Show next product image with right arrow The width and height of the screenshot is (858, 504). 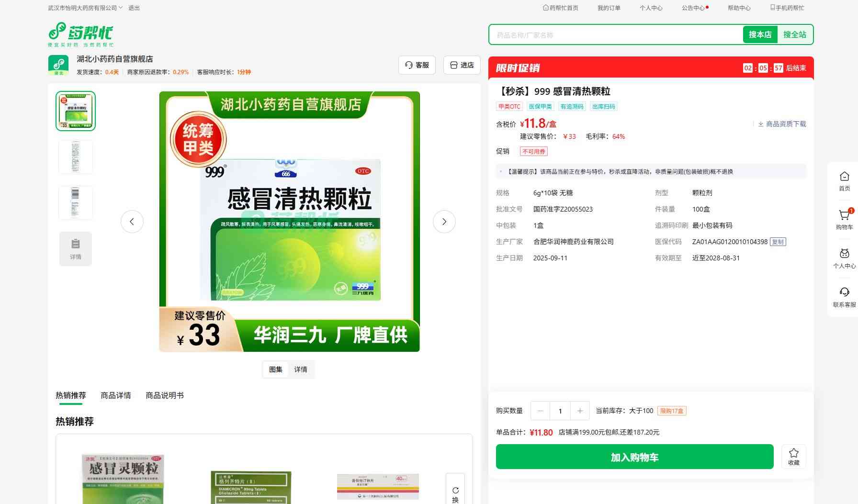point(444,222)
